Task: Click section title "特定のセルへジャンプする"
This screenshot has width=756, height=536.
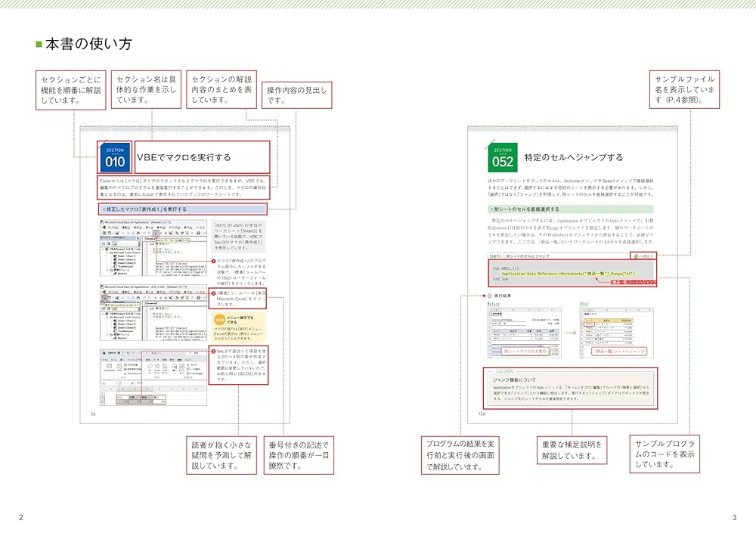Action: [574, 157]
